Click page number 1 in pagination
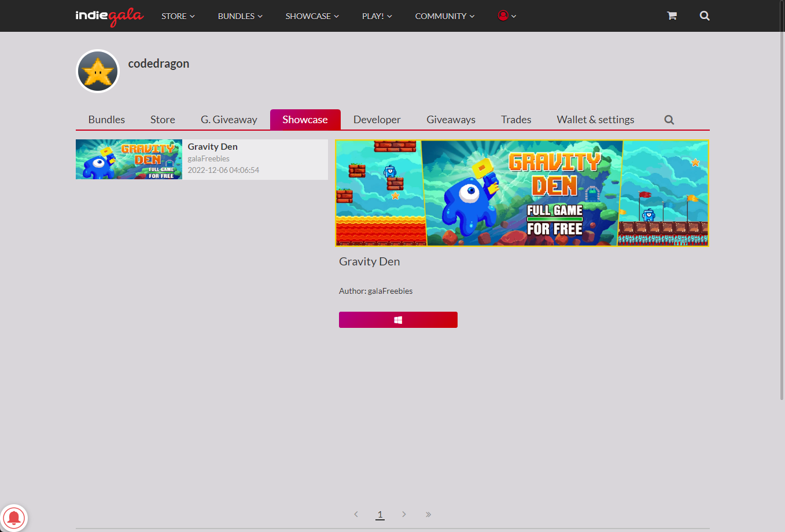This screenshot has width=785, height=532. [380, 514]
